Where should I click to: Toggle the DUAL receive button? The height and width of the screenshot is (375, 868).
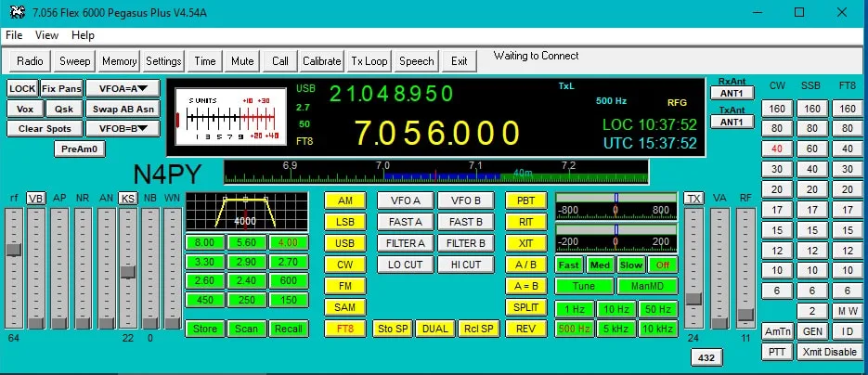435,329
